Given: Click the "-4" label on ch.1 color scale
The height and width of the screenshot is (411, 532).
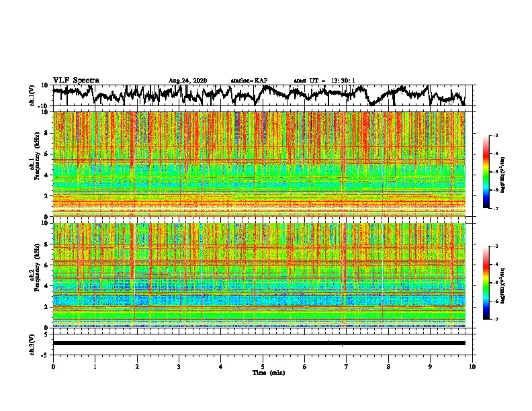Looking at the screenshot, I should (496, 154).
